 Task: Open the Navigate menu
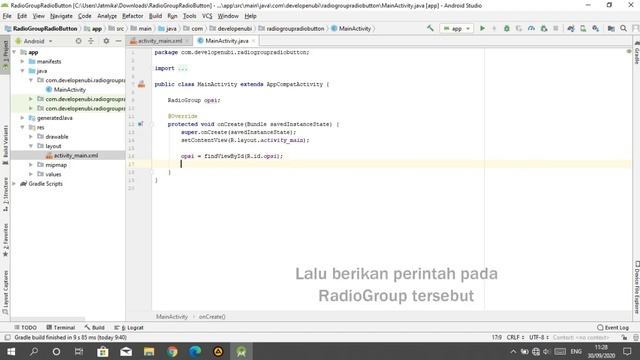pos(61,16)
